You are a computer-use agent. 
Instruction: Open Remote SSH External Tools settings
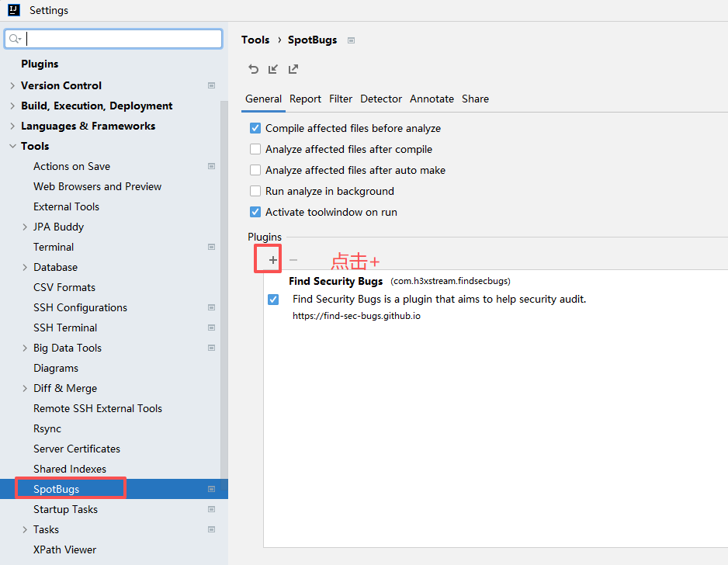(x=98, y=408)
